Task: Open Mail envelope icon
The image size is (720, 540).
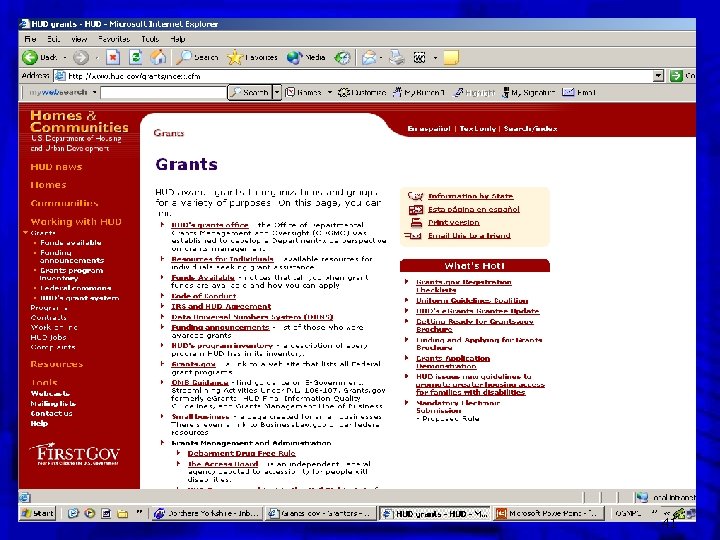Action: click(369, 57)
